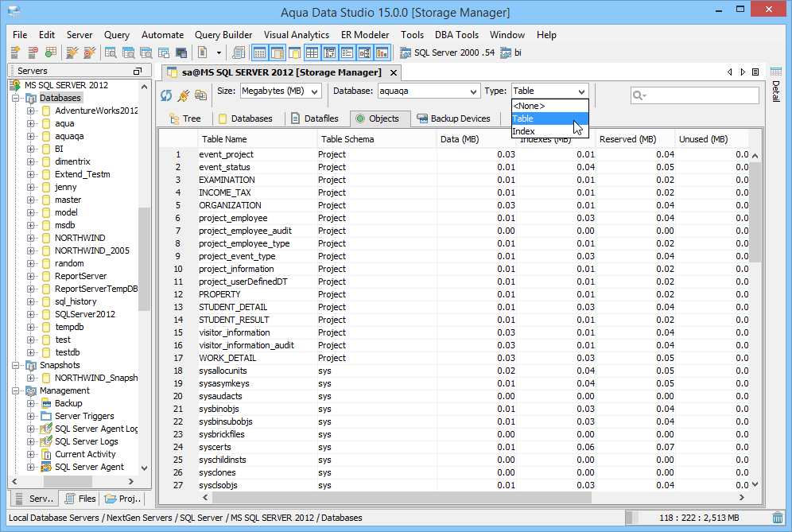Open SQL Server 2000 .54 connection shortcut

pos(447,52)
